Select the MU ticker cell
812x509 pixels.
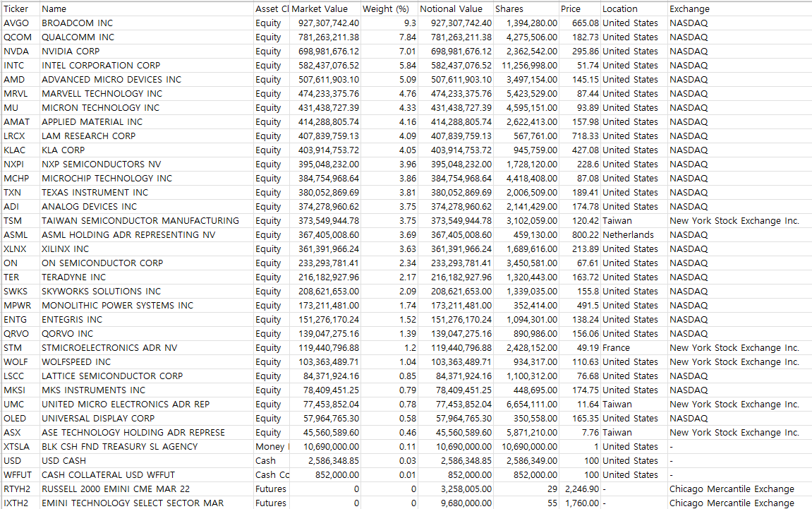pos(20,108)
